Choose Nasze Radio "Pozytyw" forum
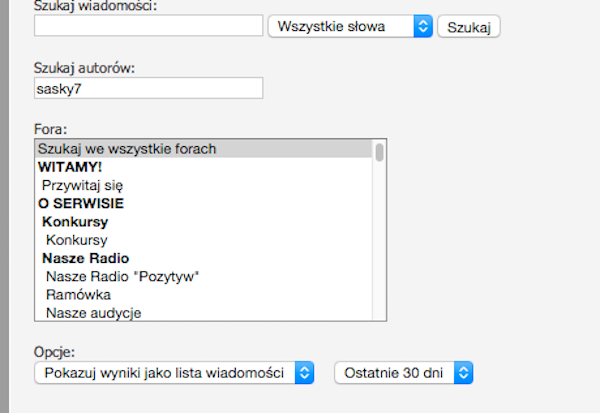 click(x=203, y=276)
